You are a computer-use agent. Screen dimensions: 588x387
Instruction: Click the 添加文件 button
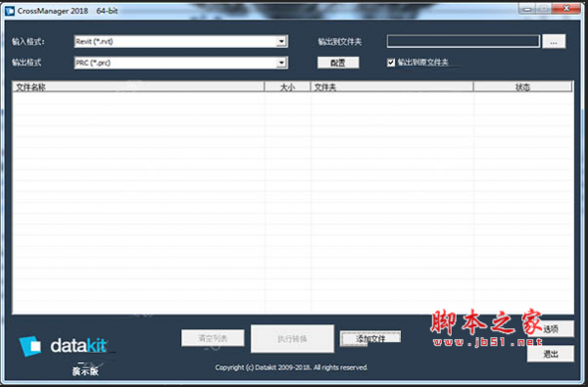pyautogui.click(x=370, y=338)
